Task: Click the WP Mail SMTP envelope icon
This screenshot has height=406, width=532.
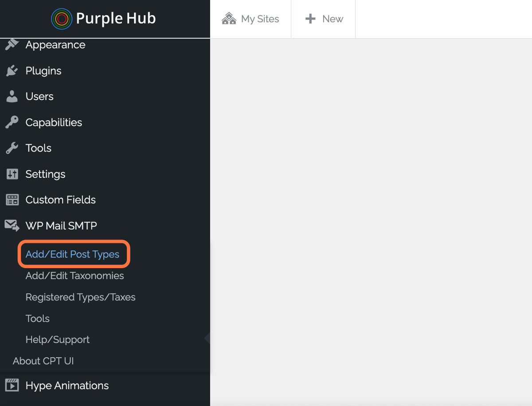Action: pyautogui.click(x=12, y=226)
